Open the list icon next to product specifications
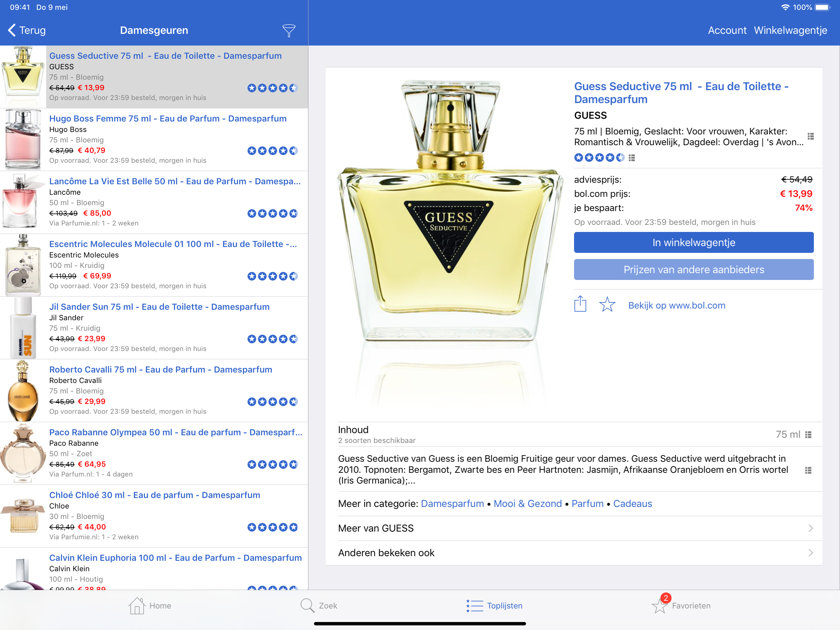The height and width of the screenshot is (630, 840). [810, 136]
